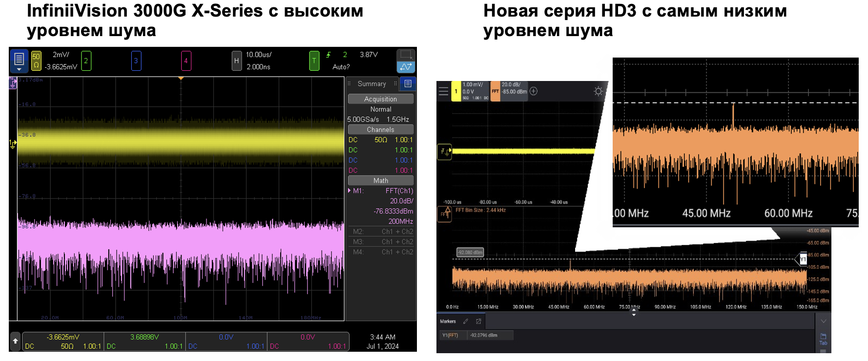868x361 pixels.
Task: Toggle channel 4 on the InfiniiVision
Action: [186, 61]
